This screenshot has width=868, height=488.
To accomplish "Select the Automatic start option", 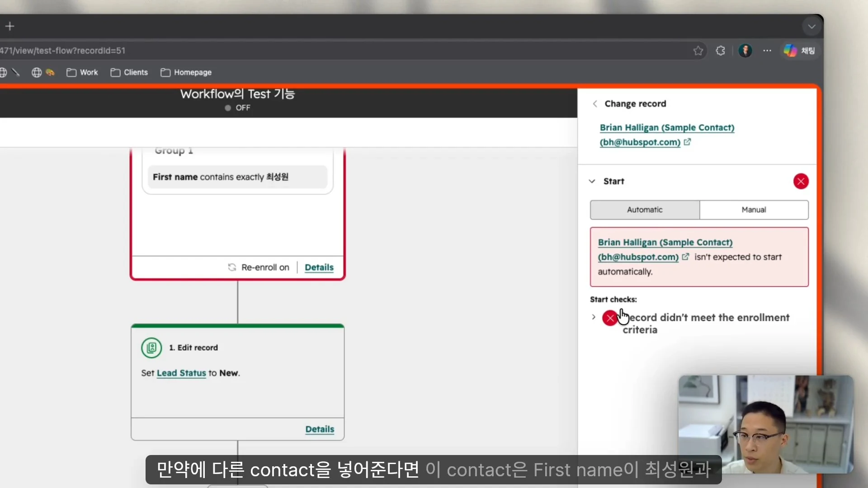I will (645, 210).
